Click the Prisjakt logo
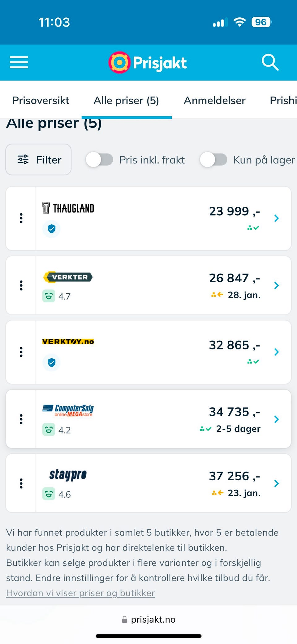This screenshot has width=297, height=644. tap(148, 63)
